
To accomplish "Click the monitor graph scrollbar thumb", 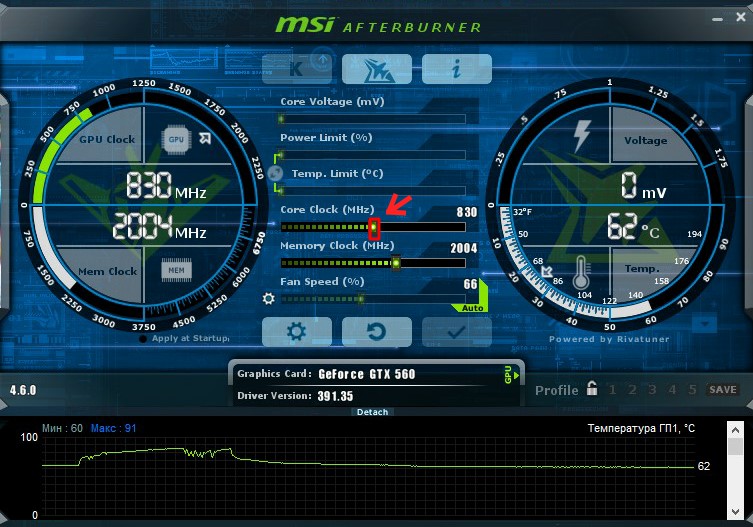I will coord(735,446).
